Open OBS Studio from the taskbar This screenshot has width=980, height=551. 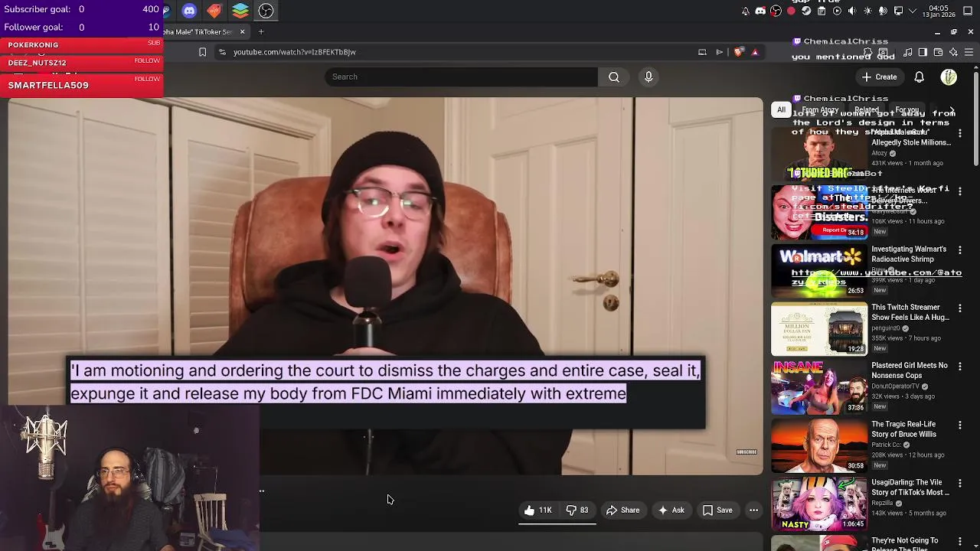click(266, 11)
